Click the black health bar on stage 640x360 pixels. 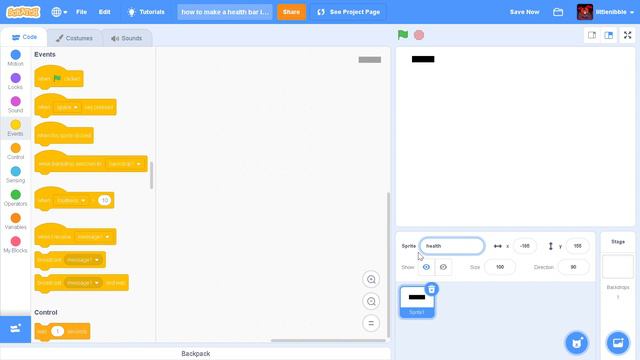tap(423, 59)
